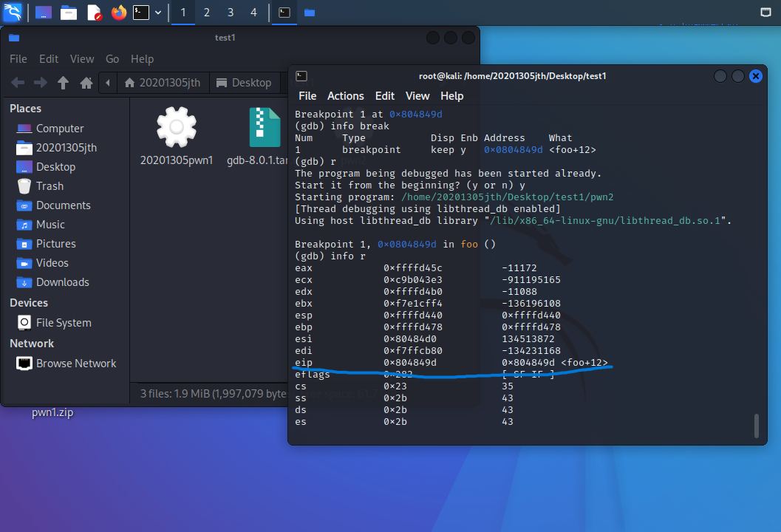Maximize the terminal window
Image resolution: width=781 pixels, height=532 pixels.
click(737, 76)
